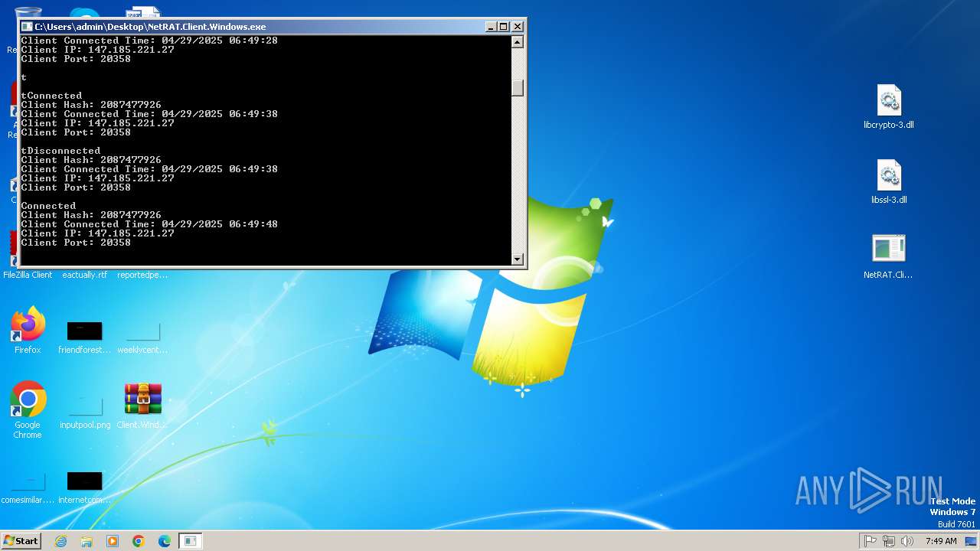Close the NetRAT console window

518,27
